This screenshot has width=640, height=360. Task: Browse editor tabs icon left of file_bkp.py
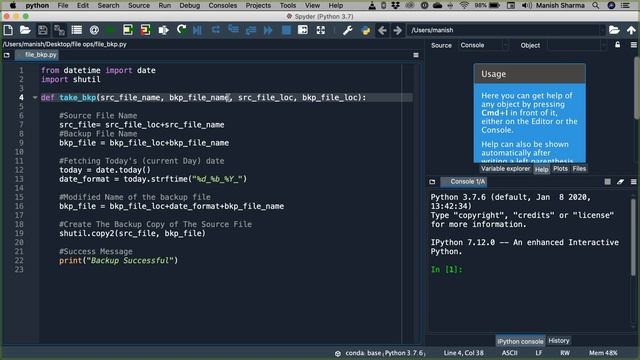coord(7,55)
